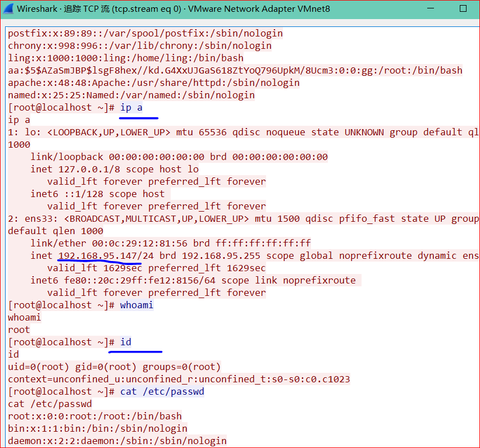
Task: Select the underlined 'ip a' command text
Action: pos(131,107)
